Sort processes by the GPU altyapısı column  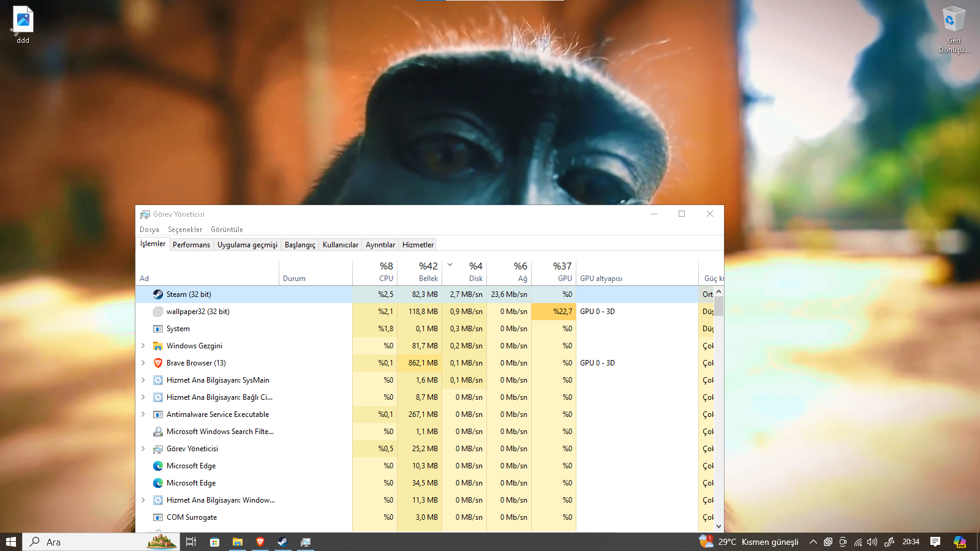pyautogui.click(x=637, y=272)
